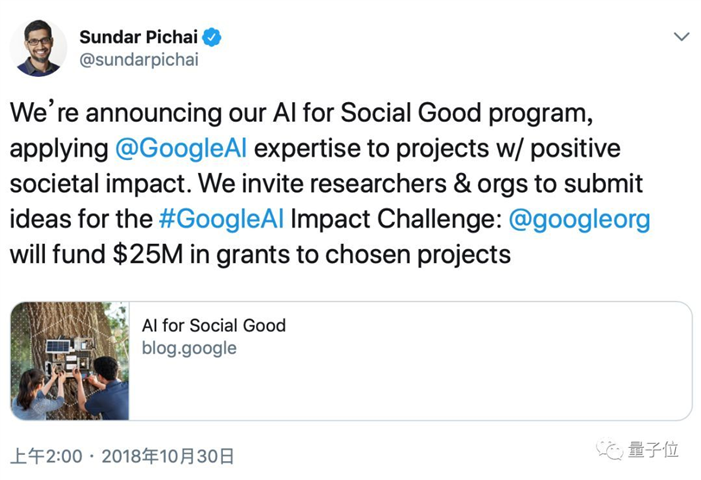Open the tweet options chevron menu
The image size is (701, 480).
(681, 38)
